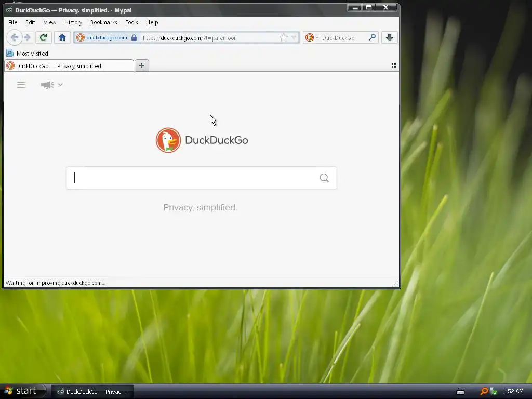Click the Windows Start button
The image size is (532, 399).
click(x=23, y=391)
